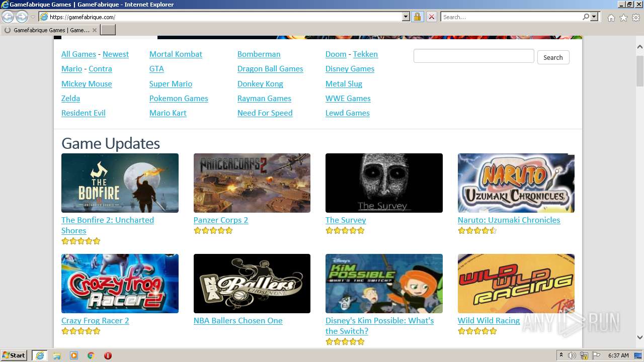The image size is (644, 362).
Task: Open the Dragon Ball Games link
Action: click(270, 69)
